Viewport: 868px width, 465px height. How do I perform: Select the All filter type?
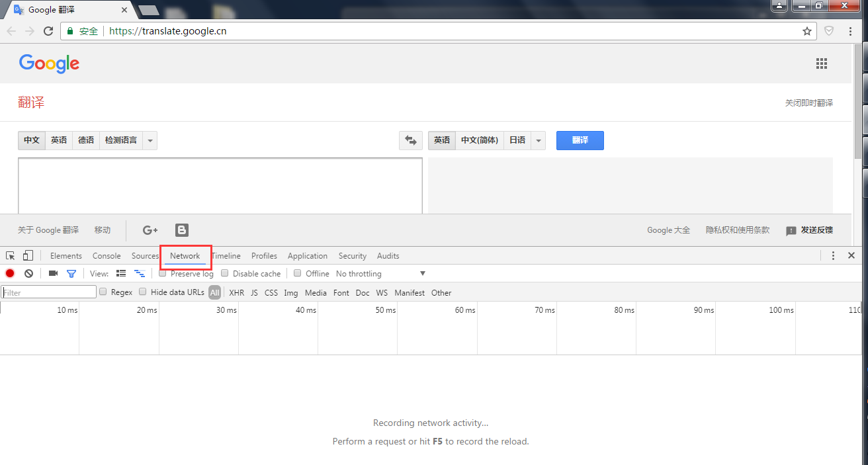coord(215,292)
